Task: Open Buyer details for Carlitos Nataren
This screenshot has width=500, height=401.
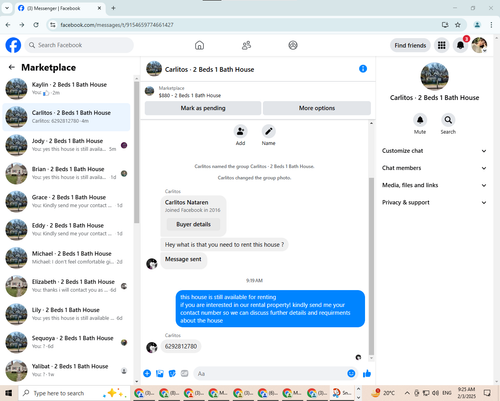Action: click(193, 224)
